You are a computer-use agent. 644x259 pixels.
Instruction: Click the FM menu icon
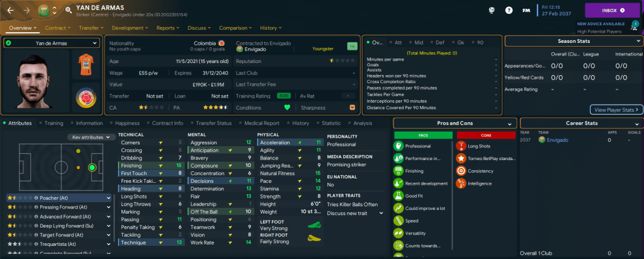pyautogui.click(x=525, y=11)
